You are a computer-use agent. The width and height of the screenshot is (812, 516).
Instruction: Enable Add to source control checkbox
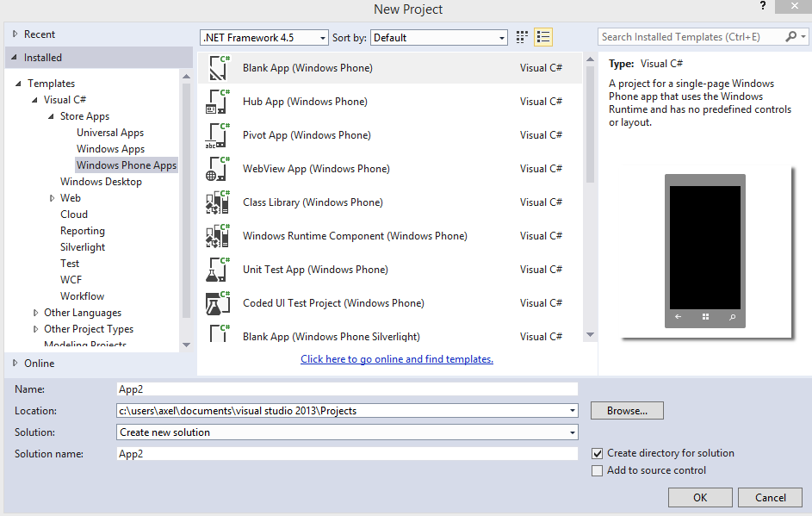(x=597, y=471)
